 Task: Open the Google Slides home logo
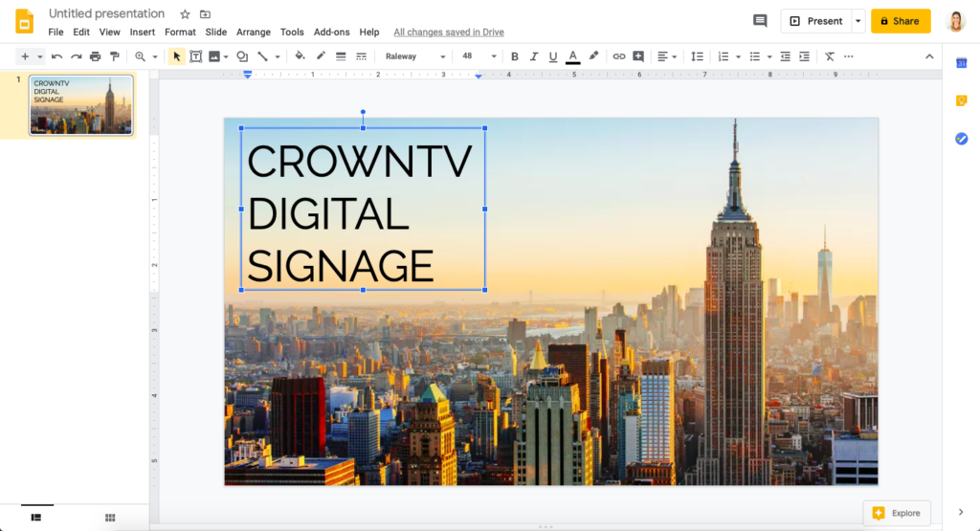click(x=24, y=21)
